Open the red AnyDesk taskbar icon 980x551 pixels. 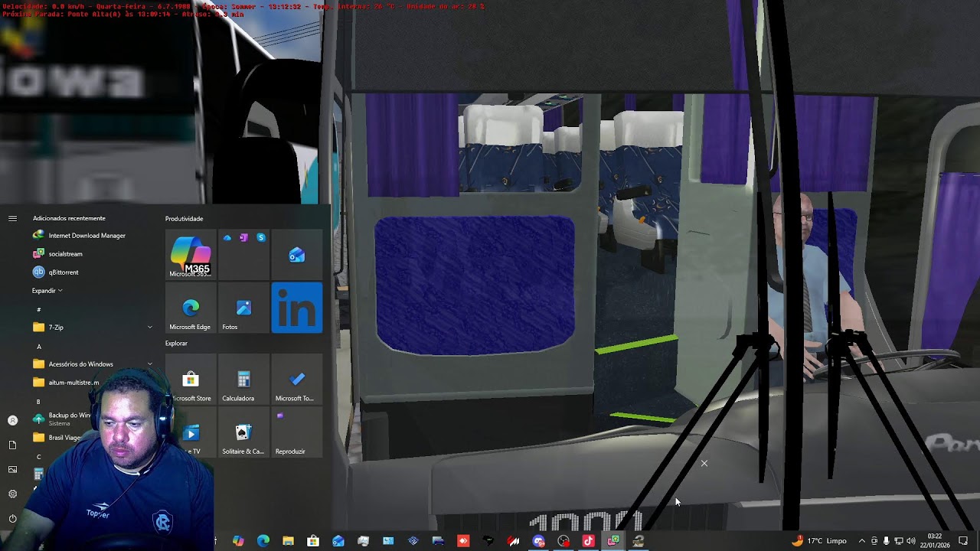tap(463, 541)
